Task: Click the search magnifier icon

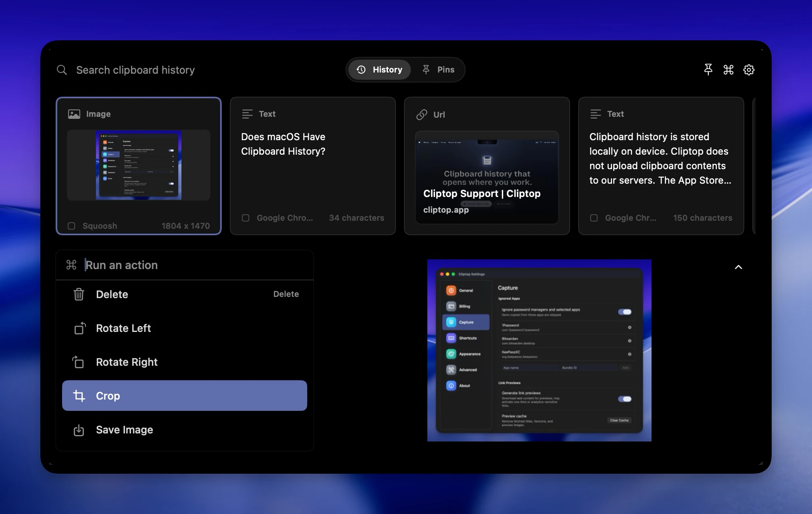Action: click(x=62, y=70)
